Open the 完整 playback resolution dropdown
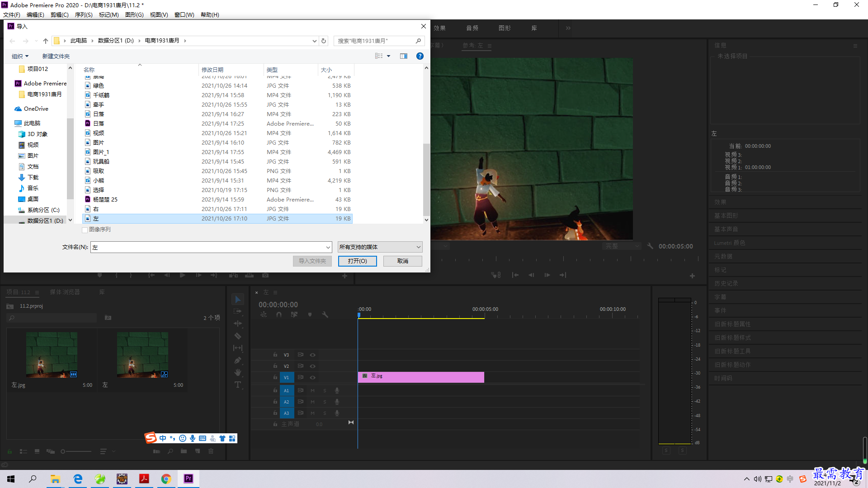868x488 pixels. pyautogui.click(x=622, y=246)
